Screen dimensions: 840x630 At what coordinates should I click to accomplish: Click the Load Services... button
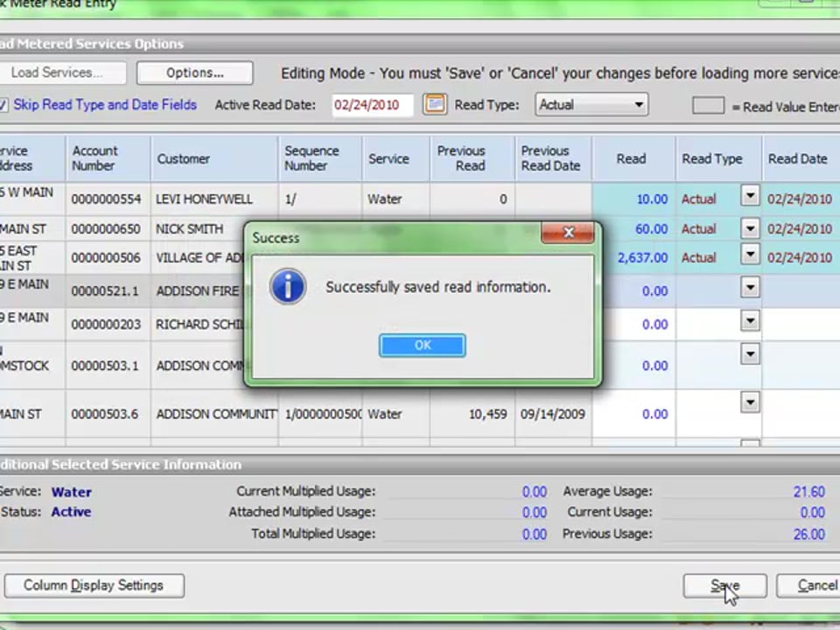pyautogui.click(x=57, y=73)
